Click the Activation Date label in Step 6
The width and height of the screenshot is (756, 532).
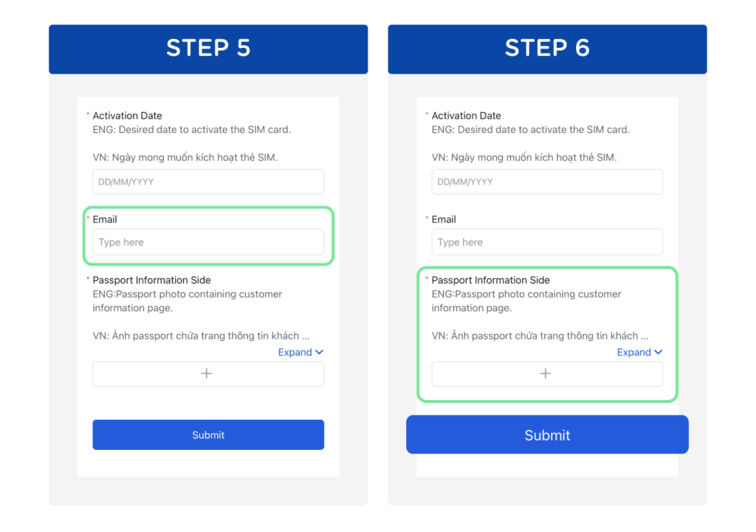(x=466, y=116)
